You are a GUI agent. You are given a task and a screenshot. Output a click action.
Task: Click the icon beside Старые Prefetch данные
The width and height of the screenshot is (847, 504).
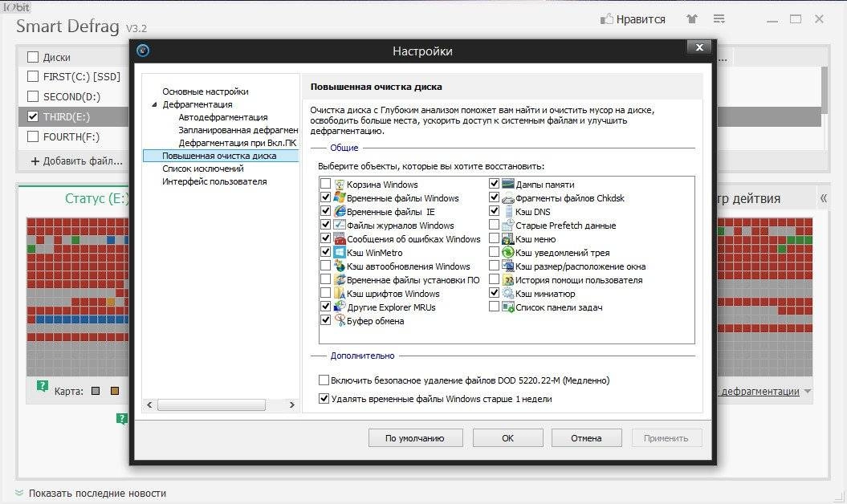click(x=507, y=226)
